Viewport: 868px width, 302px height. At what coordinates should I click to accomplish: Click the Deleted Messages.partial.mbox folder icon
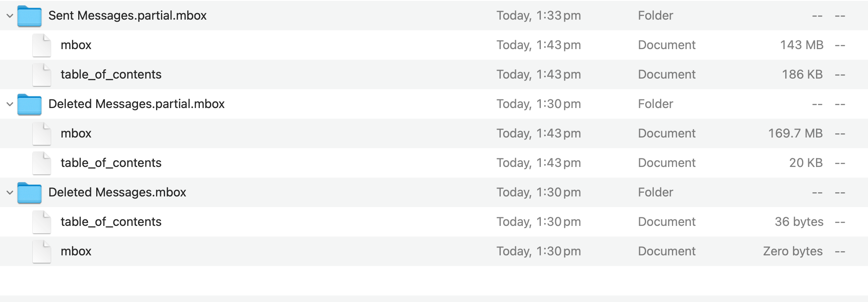click(x=29, y=104)
